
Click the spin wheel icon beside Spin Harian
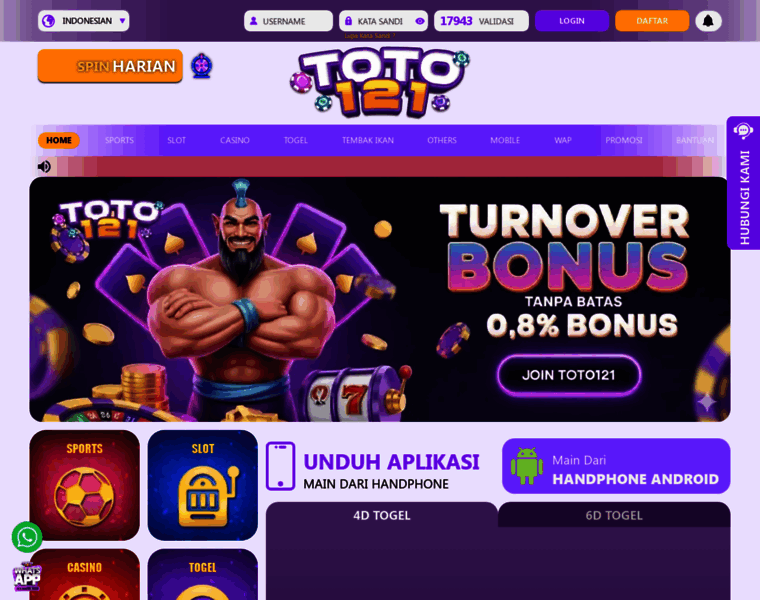coord(202,66)
